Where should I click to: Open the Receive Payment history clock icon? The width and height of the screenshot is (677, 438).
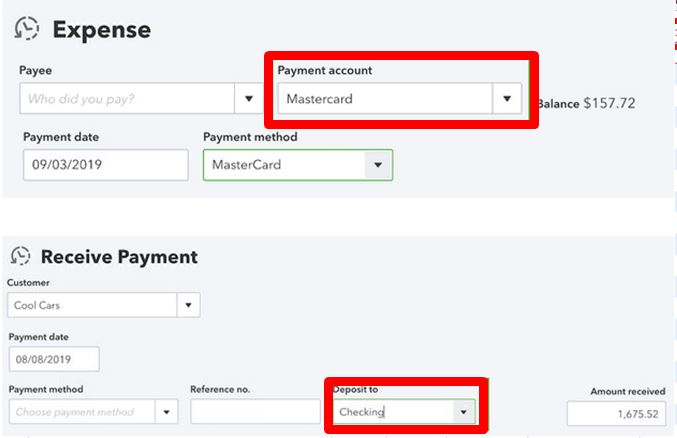pos(20,256)
